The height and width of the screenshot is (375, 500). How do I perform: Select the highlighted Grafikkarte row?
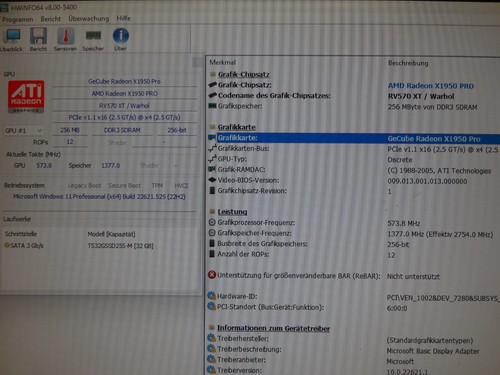tap(353, 138)
